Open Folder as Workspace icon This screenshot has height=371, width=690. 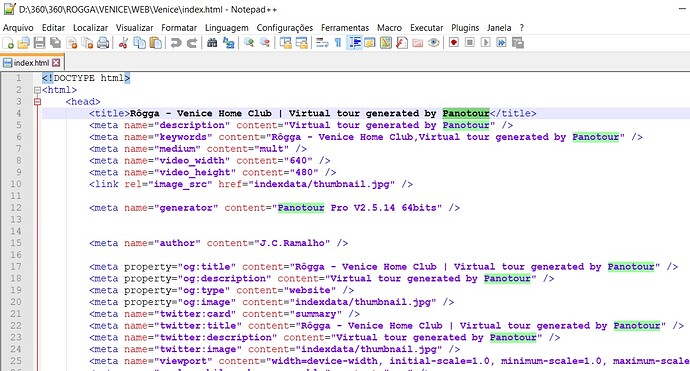coord(418,43)
